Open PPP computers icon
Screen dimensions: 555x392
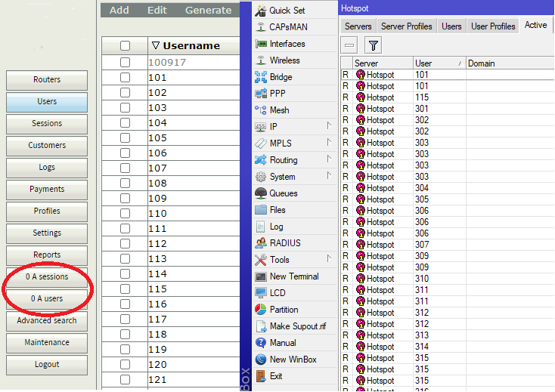click(x=261, y=94)
